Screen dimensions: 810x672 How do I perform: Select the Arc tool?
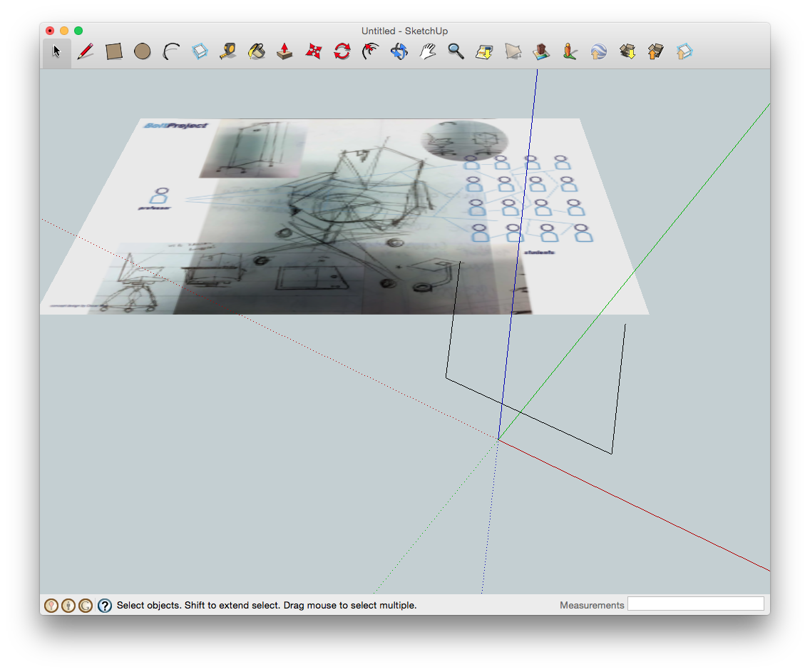[x=171, y=51]
